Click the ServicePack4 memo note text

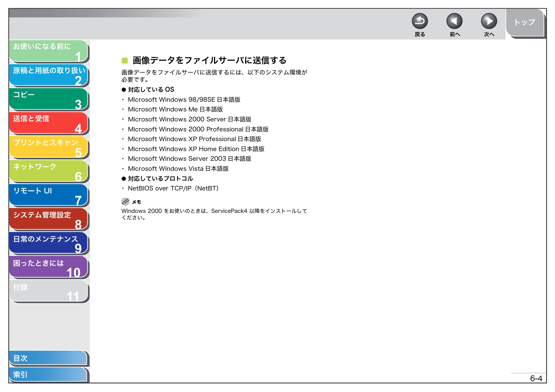(214, 214)
